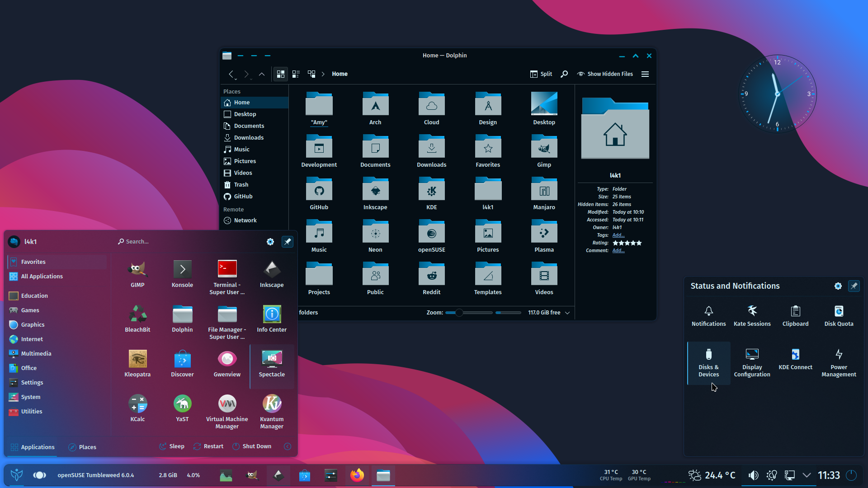The width and height of the screenshot is (868, 488).
Task: Open launcher settings gear button
Action: pos(270,242)
